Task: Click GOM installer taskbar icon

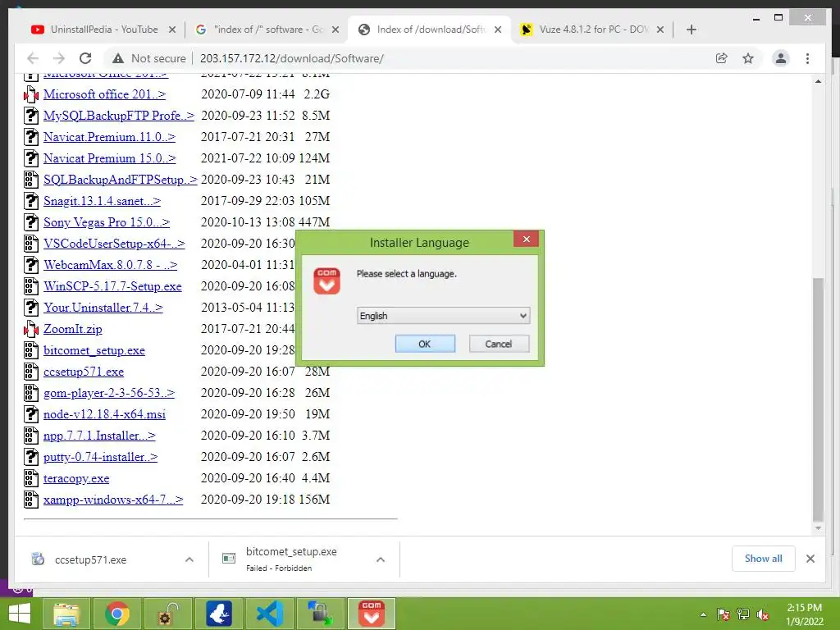Action: pos(372,614)
